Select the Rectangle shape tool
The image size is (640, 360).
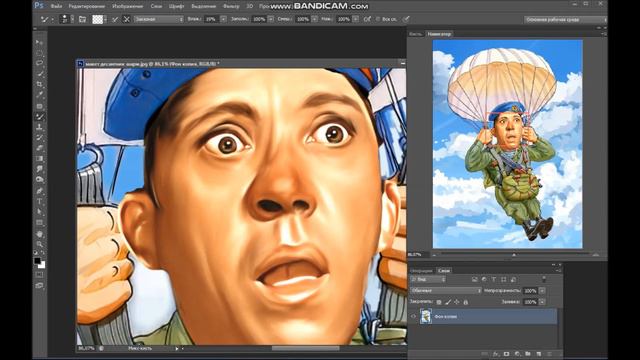tap(39, 223)
